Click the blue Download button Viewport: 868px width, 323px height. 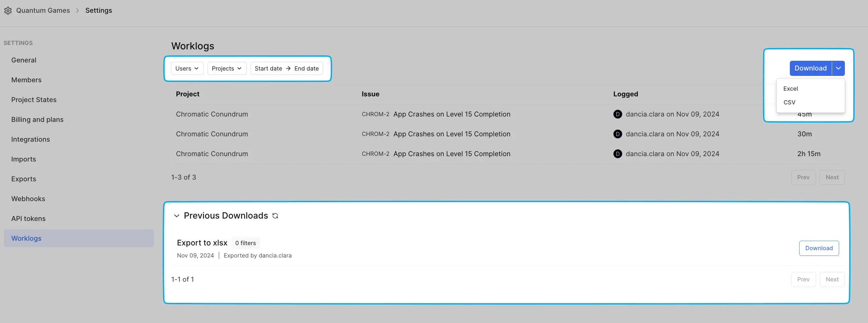[x=810, y=68]
